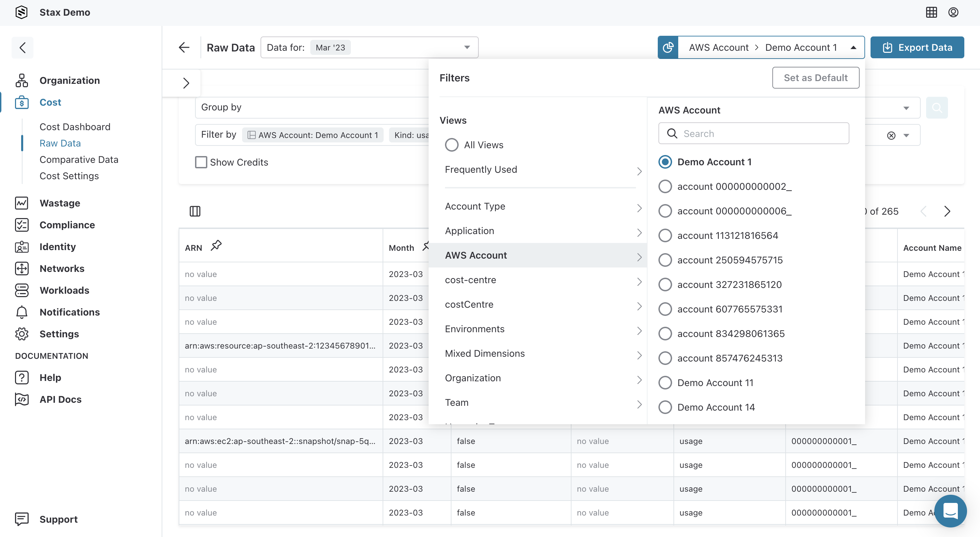Select account 000000000002_ radio button
Viewport: 980px width, 537px height.
pyautogui.click(x=665, y=187)
